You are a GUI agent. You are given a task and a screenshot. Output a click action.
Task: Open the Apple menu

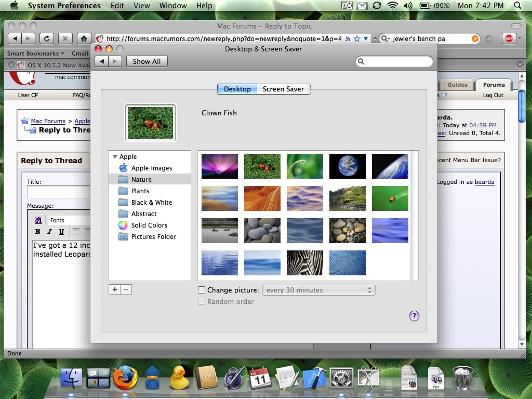[14, 5]
